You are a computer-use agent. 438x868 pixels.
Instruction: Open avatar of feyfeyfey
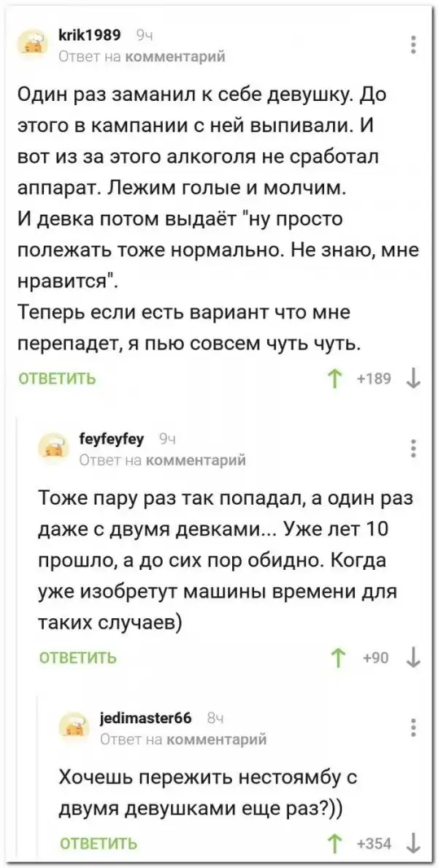pos(53,448)
